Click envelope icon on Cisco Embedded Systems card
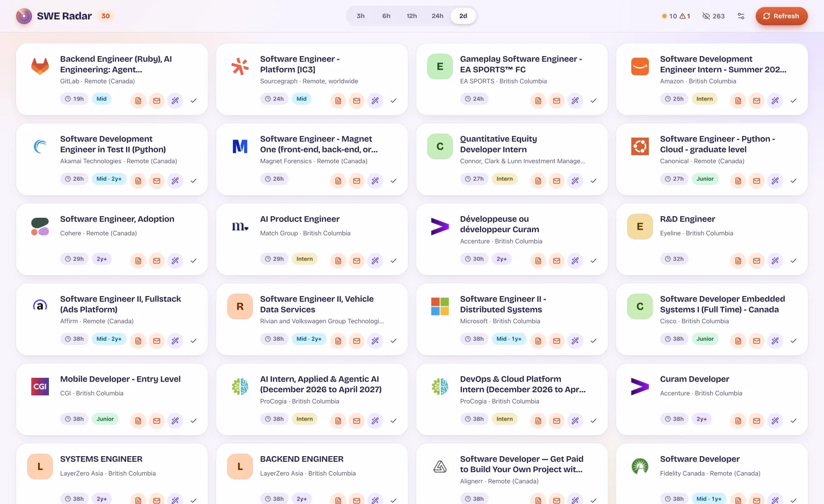This screenshot has width=824, height=504. (757, 341)
